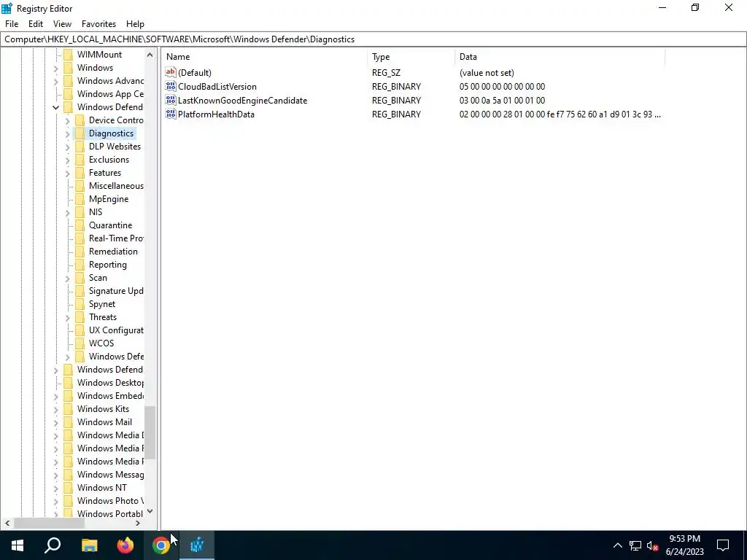Expand the Device Control key

pos(67,120)
